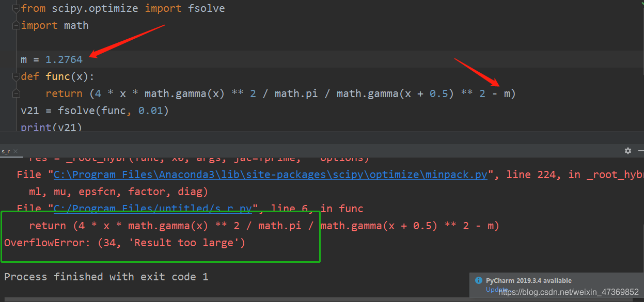Collapse the return statement fold region
Screen dimensions: 644x302
coord(16,93)
